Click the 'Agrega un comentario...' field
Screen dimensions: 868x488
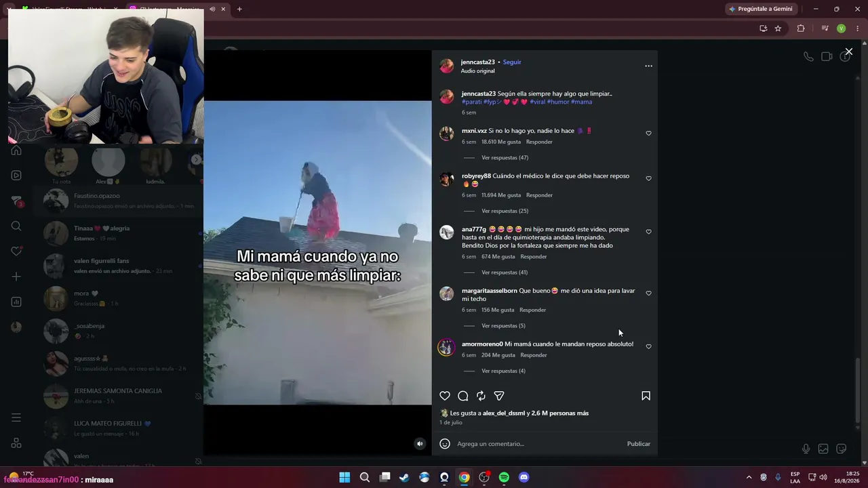[539, 444]
